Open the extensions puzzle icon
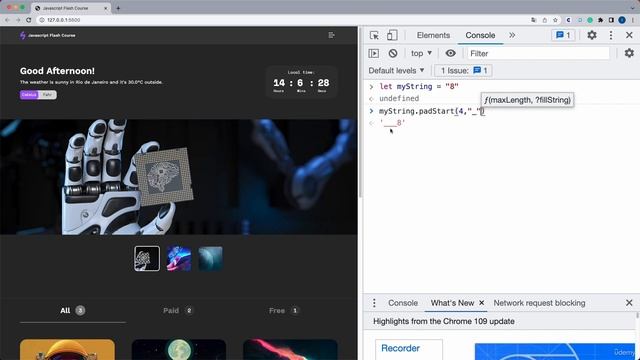The image size is (640, 360). tap(600, 20)
